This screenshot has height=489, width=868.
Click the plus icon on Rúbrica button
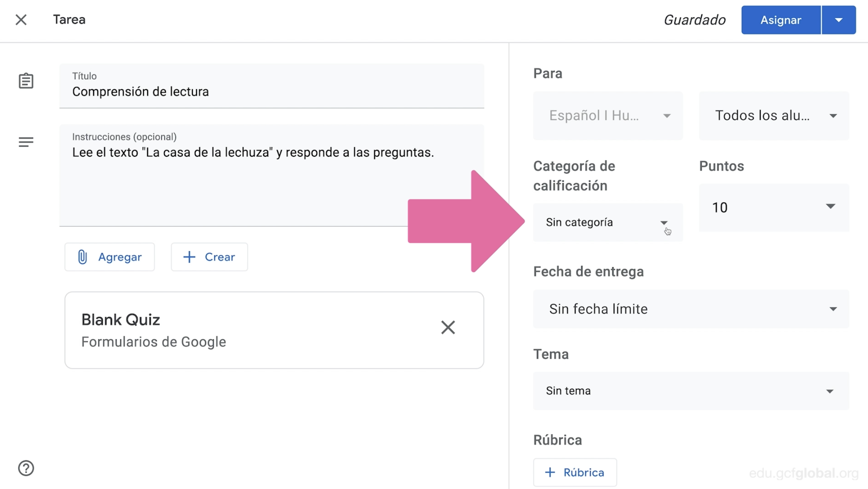click(550, 472)
